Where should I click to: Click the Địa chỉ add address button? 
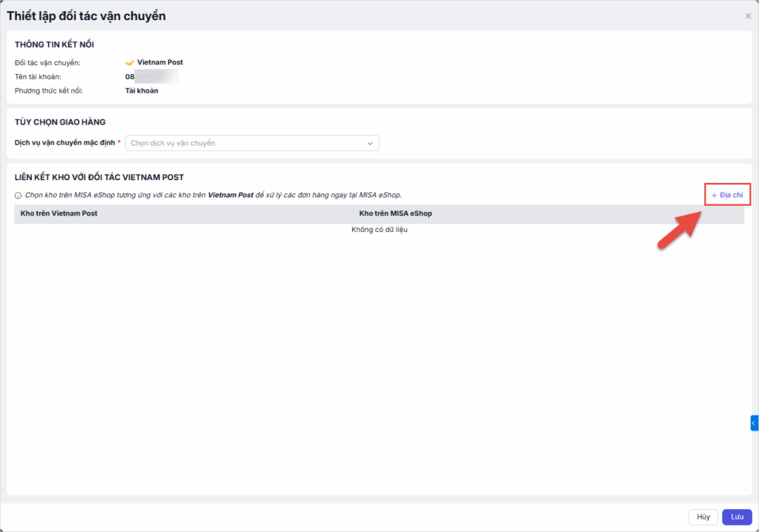(727, 195)
